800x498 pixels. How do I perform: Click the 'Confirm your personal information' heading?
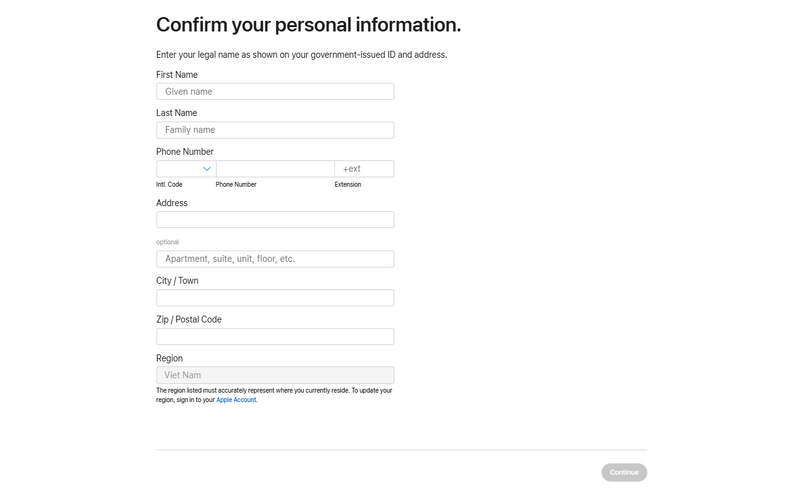pyautogui.click(x=308, y=25)
